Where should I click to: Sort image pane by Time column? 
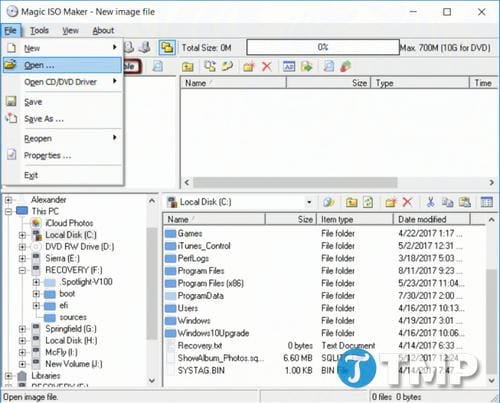(483, 83)
